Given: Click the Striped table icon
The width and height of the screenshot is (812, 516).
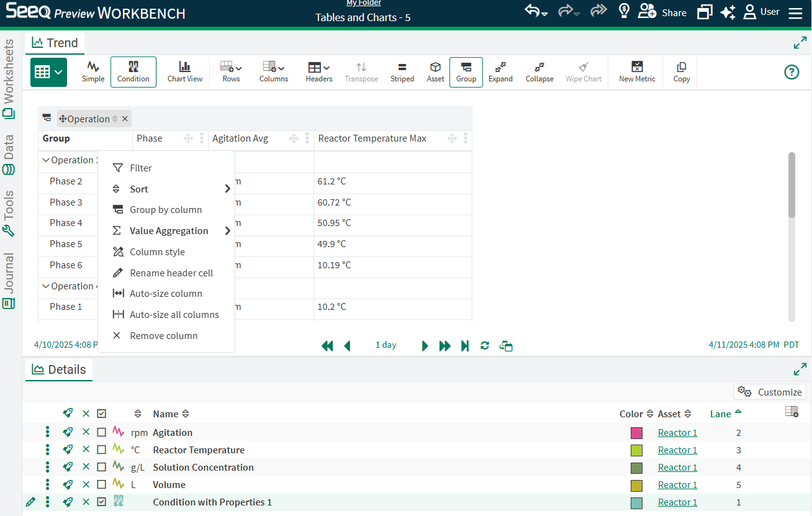Looking at the screenshot, I should pos(402,71).
